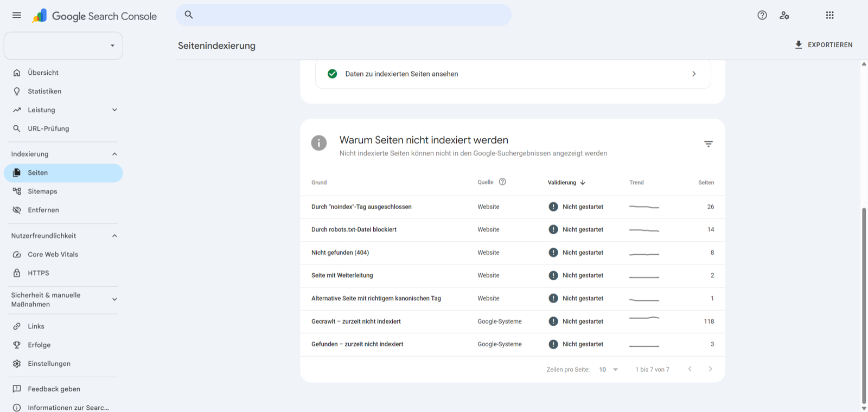
Task: Collapse the Nutzerfreundlichkeit section
Action: pos(114,236)
